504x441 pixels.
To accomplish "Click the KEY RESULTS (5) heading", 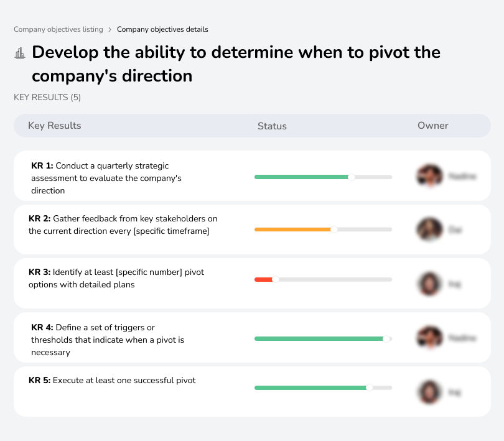I will [47, 98].
